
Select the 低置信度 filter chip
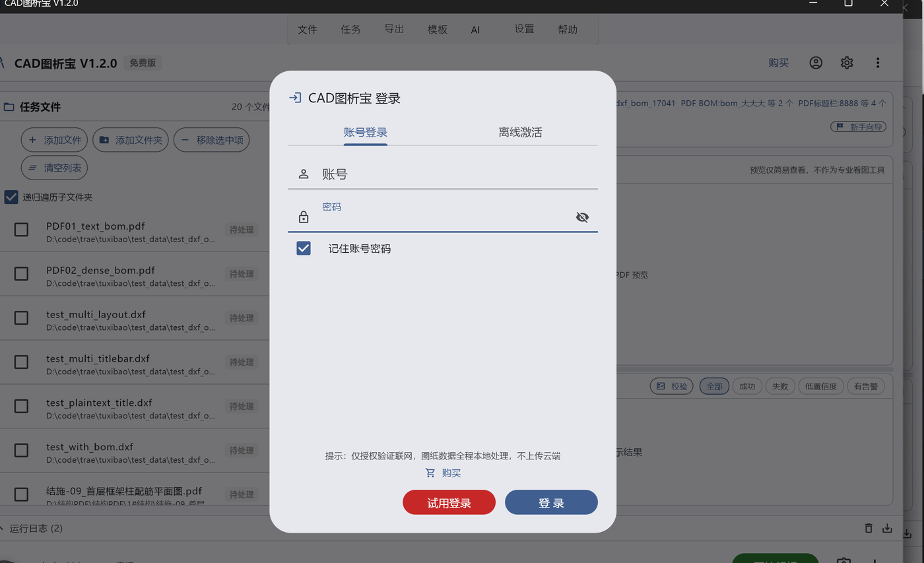click(x=820, y=386)
